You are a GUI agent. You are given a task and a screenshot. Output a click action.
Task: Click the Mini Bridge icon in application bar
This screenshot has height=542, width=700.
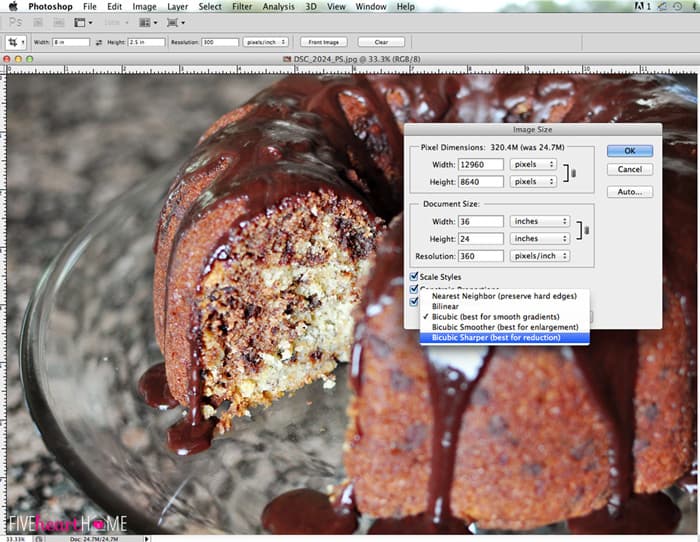pyautogui.click(x=58, y=23)
